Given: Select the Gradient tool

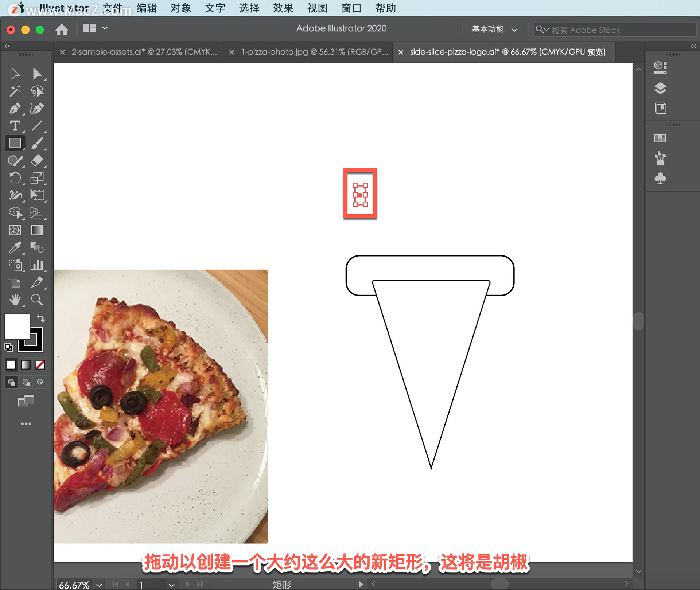Looking at the screenshot, I should (37, 230).
